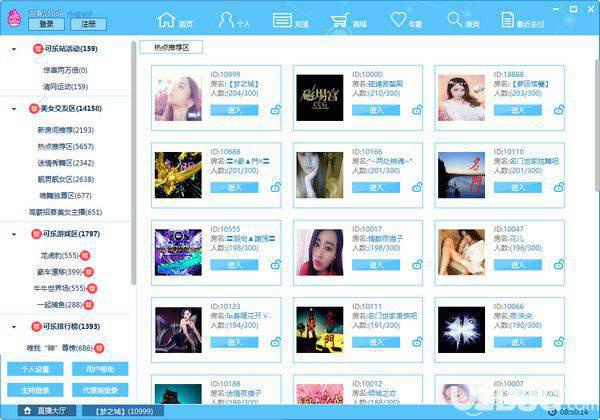Open the heart favorites icon
This screenshot has width=600, height=420.
click(398, 20)
